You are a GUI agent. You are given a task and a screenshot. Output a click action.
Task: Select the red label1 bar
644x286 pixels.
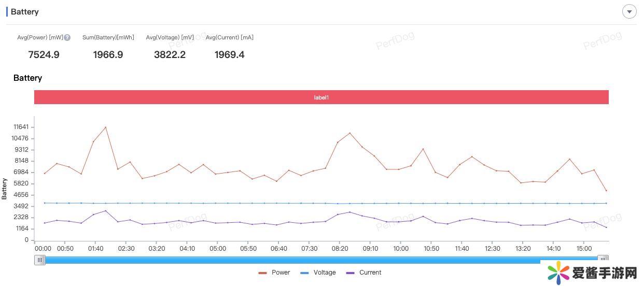(321, 97)
